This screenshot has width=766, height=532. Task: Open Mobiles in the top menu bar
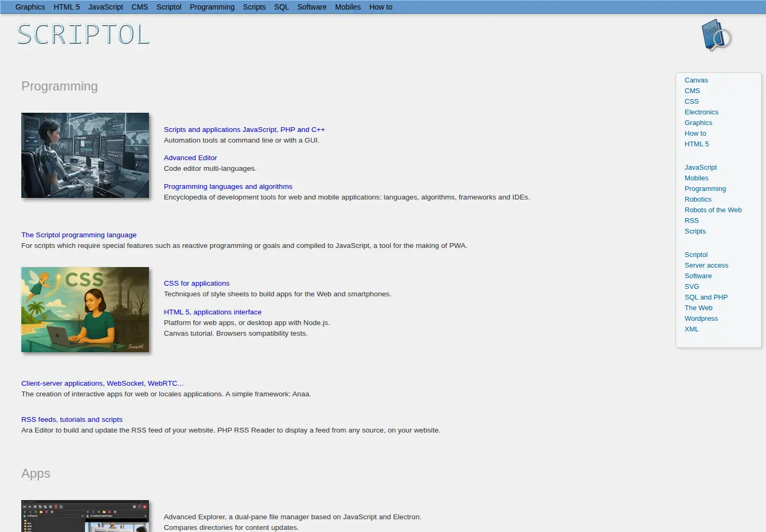[348, 7]
